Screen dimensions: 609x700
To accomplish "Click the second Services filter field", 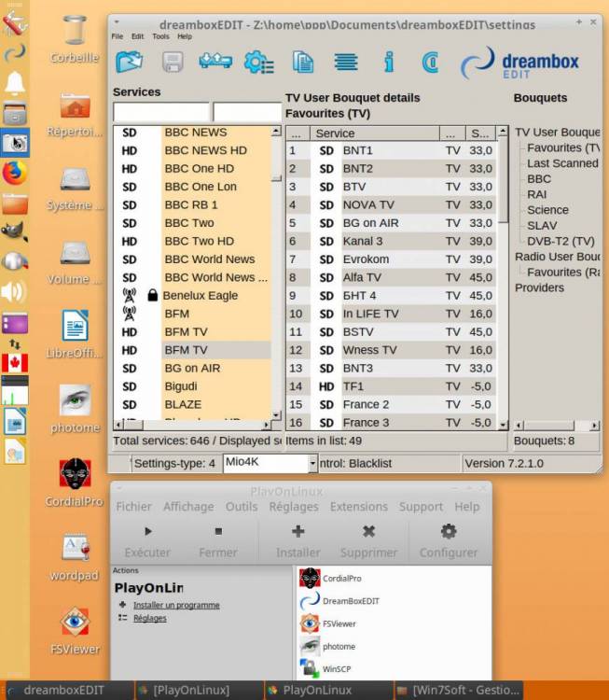I will tap(247, 112).
